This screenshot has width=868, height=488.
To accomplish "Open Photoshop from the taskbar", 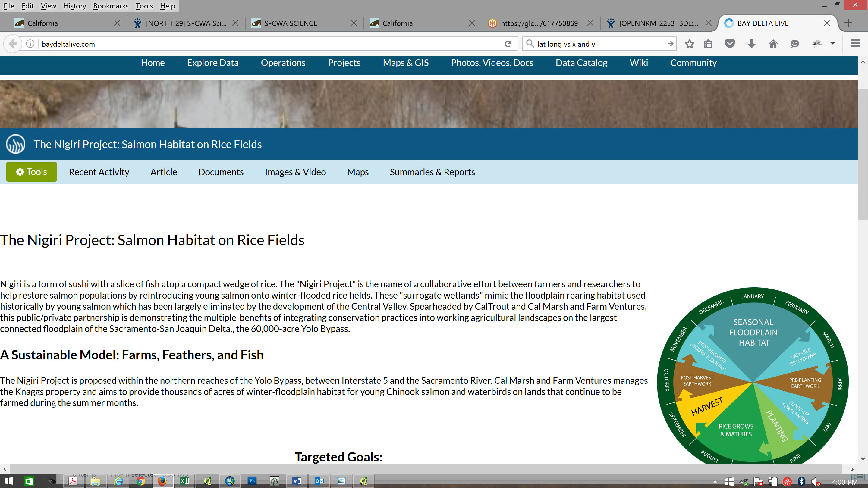I will 252,481.
